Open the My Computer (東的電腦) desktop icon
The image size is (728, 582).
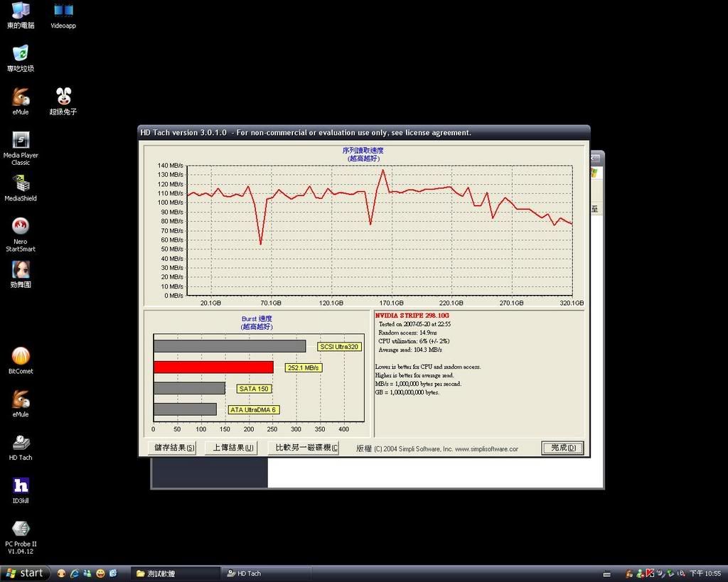(21, 16)
